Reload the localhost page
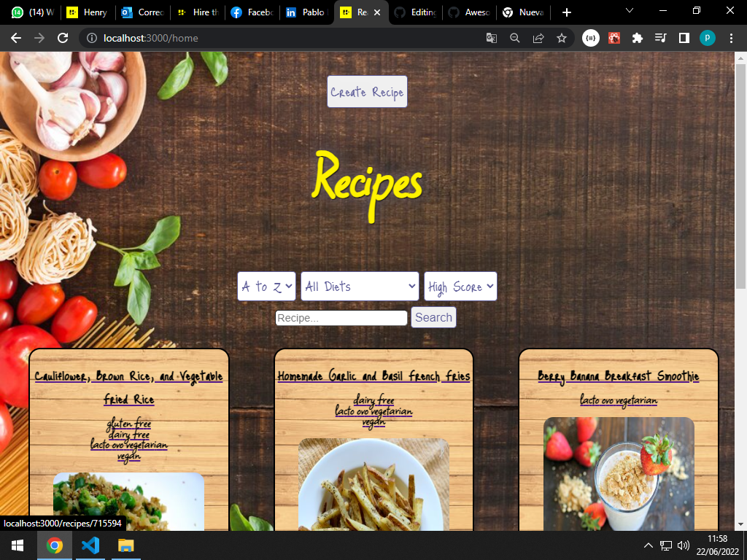747x560 pixels. point(63,38)
